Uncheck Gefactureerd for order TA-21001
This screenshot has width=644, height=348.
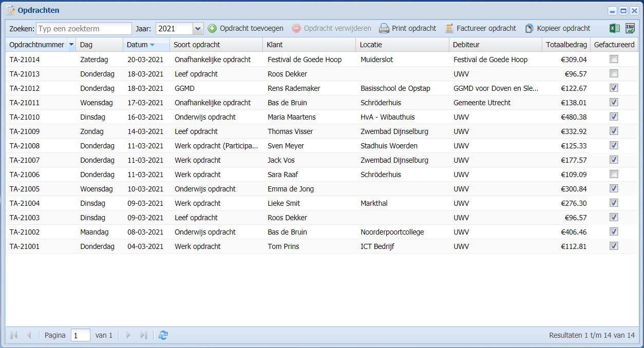coord(614,246)
